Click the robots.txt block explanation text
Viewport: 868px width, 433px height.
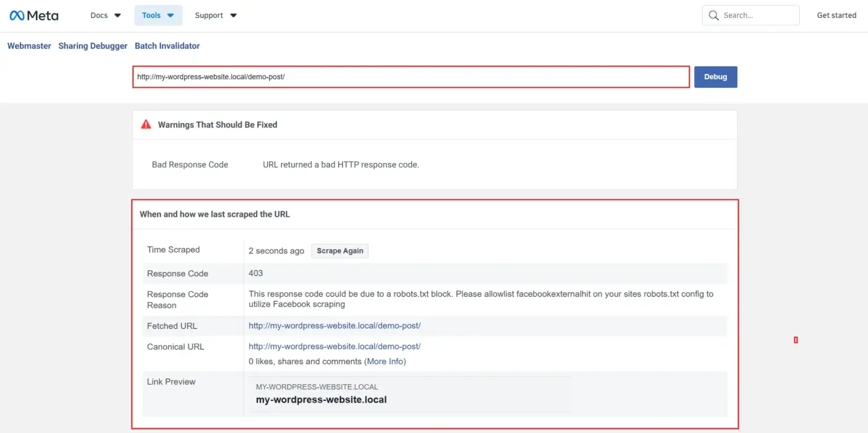coord(481,299)
